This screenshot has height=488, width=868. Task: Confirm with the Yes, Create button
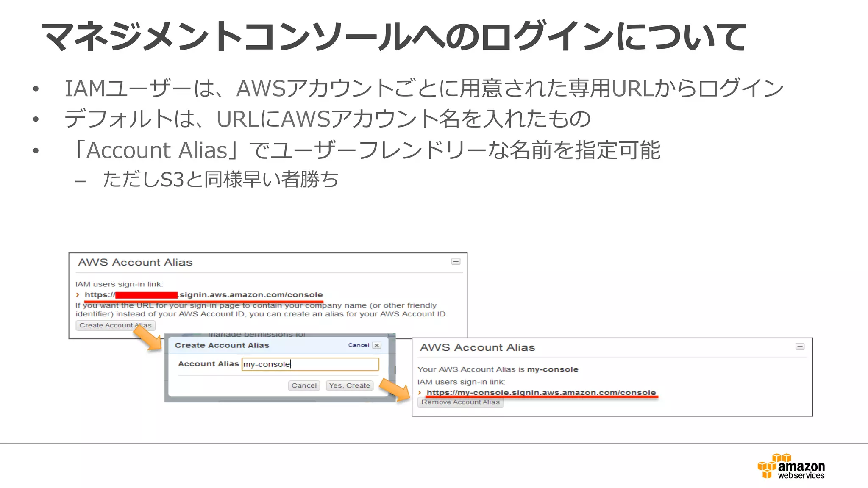(x=349, y=385)
